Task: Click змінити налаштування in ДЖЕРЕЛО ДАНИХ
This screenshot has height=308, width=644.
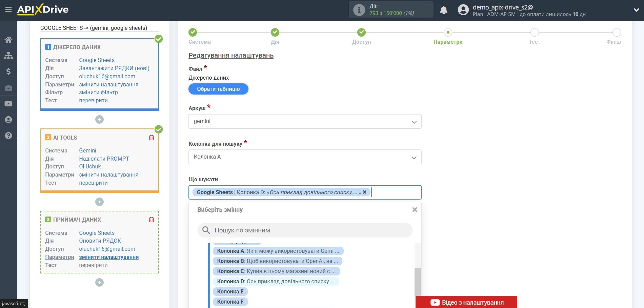Action: pyautogui.click(x=108, y=84)
